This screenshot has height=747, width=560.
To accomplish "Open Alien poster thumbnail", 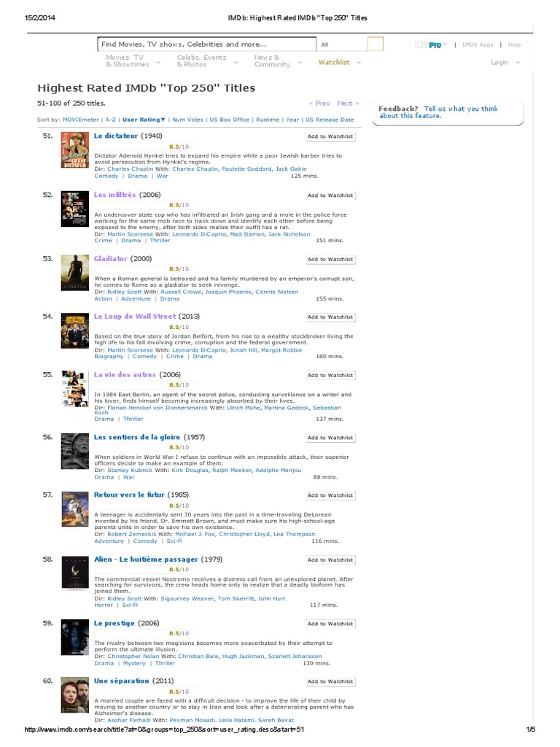I will point(75,573).
